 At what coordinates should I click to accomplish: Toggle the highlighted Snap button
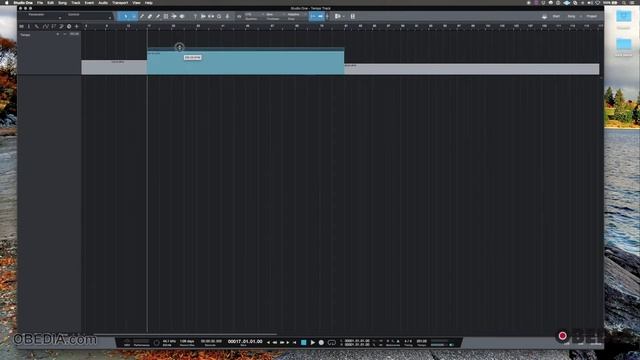pos(320,16)
